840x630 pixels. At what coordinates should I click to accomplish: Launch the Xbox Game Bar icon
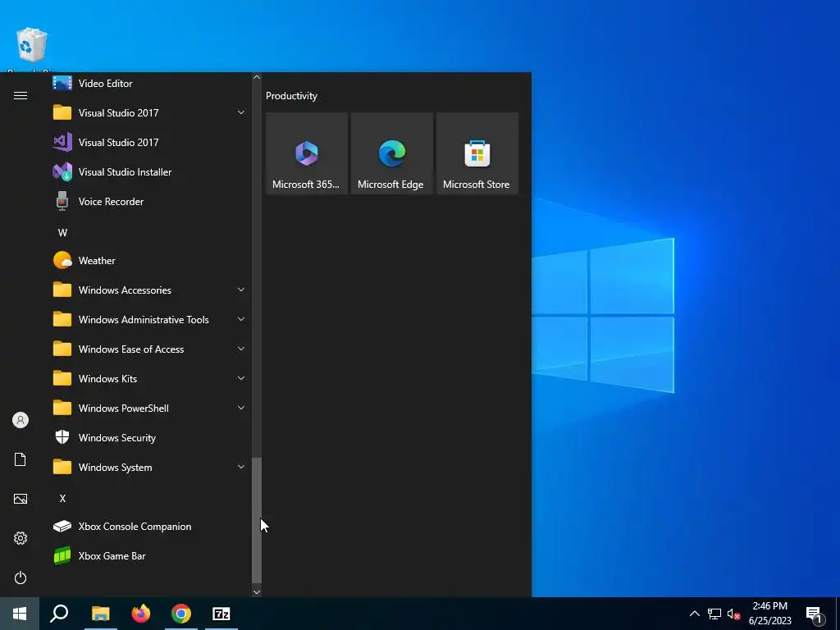62,556
